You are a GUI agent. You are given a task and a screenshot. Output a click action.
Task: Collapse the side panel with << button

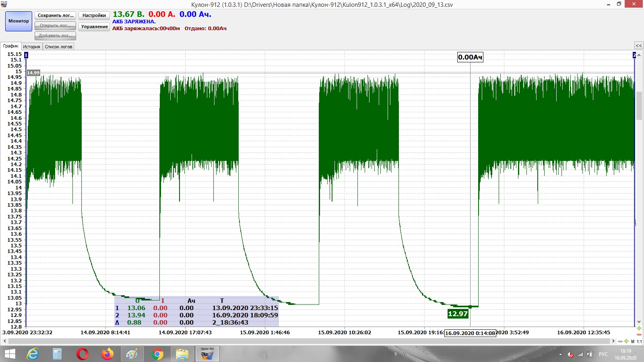pos(638,45)
